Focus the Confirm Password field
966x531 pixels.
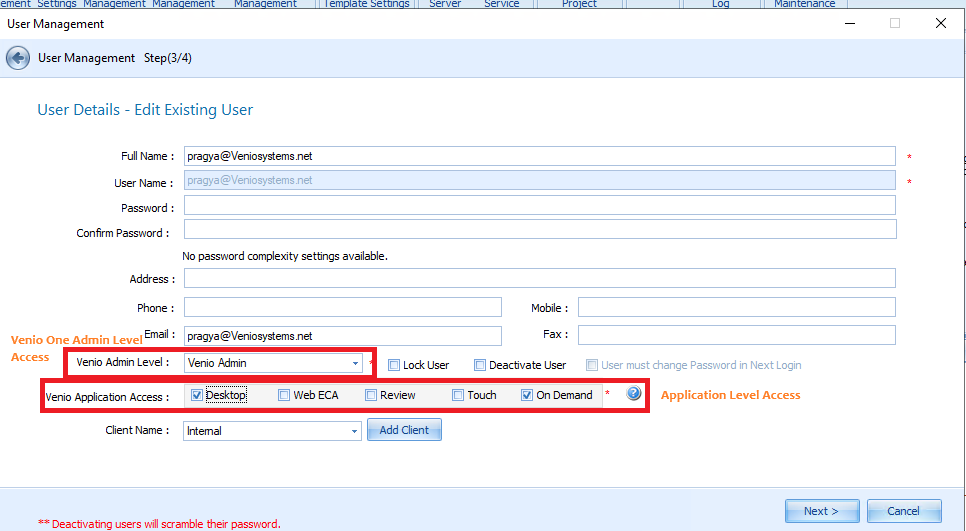[540, 229]
